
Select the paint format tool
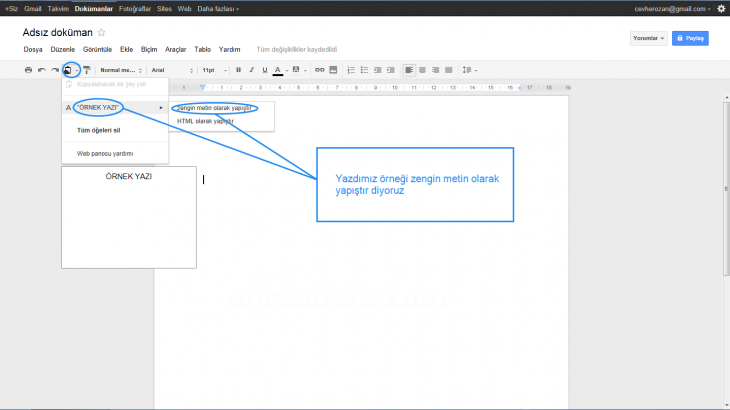(x=87, y=70)
